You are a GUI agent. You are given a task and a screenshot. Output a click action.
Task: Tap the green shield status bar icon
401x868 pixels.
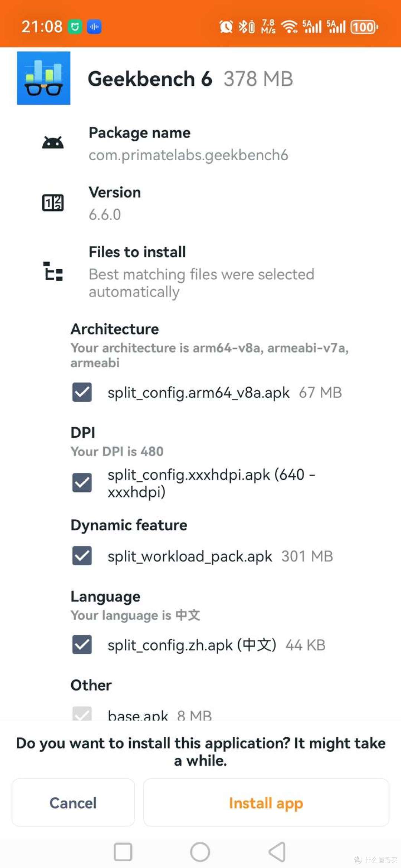75,27
